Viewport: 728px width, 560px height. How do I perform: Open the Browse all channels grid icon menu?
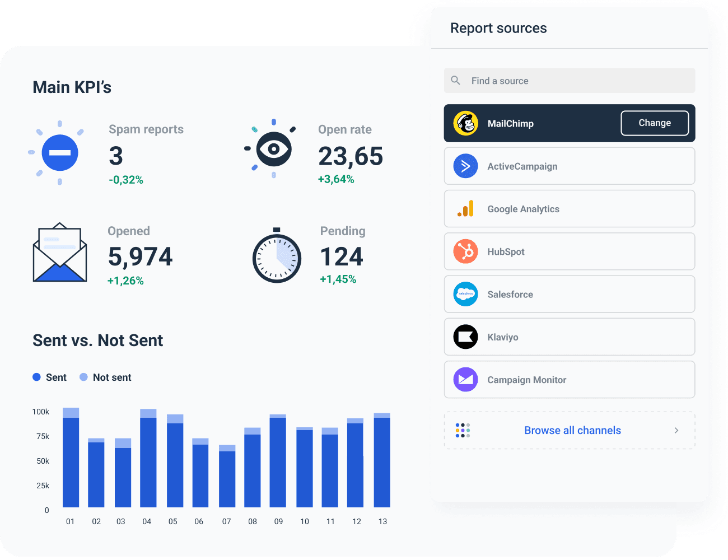click(462, 430)
